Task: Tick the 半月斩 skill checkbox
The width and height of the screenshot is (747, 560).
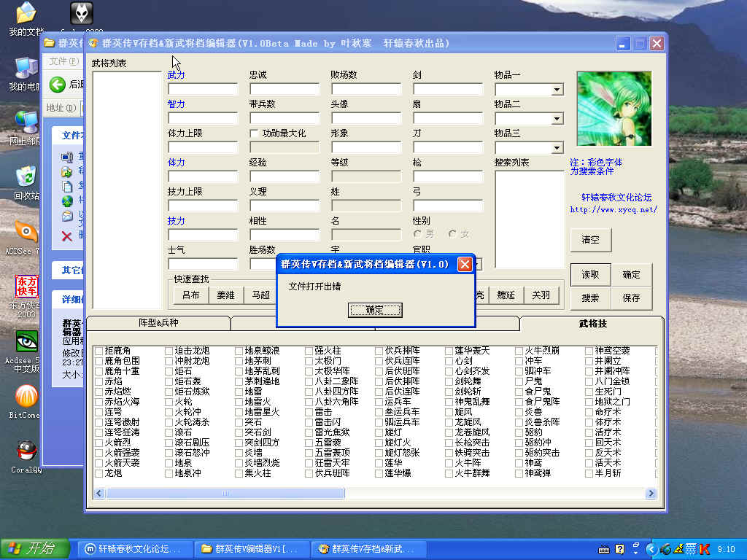Action: [x=589, y=473]
